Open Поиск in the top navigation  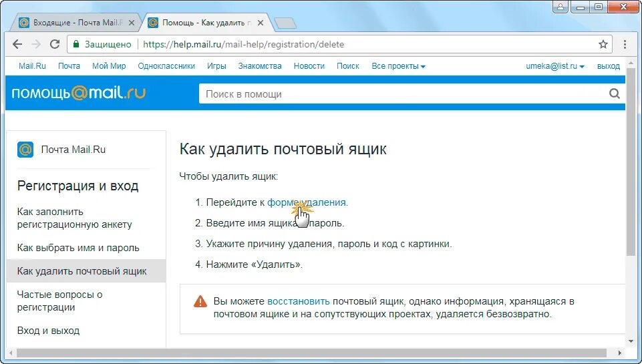click(x=348, y=66)
